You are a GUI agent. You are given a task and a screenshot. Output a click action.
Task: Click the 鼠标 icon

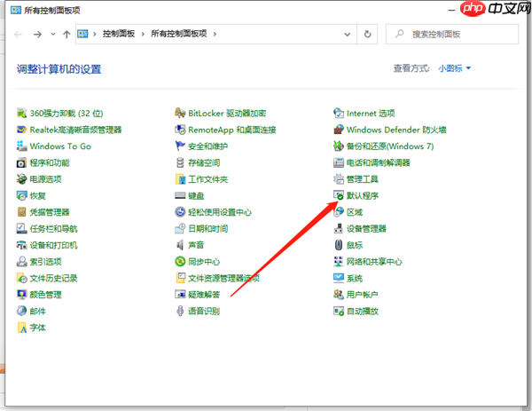click(339, 245)
